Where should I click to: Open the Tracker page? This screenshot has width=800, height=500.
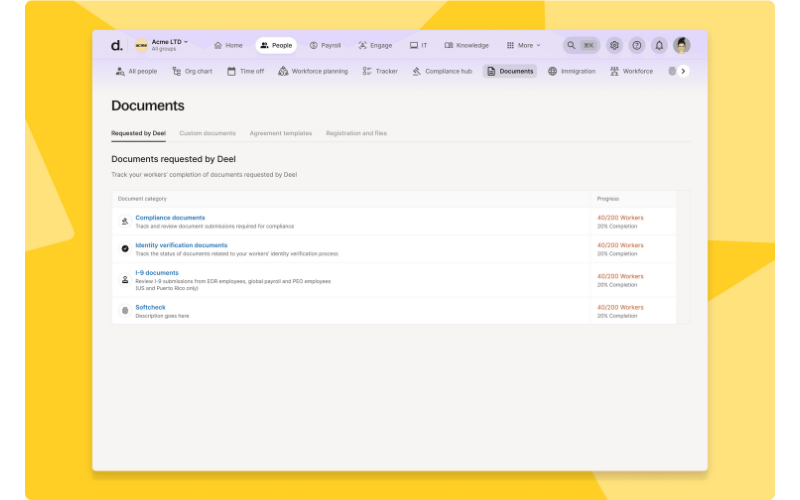[380, 71]
